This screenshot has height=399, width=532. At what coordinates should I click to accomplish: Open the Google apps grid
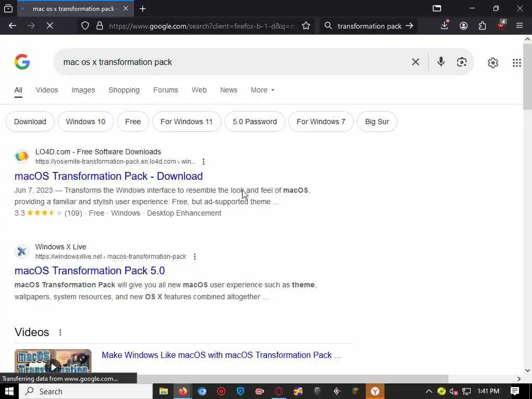click(x=516, y=63)
